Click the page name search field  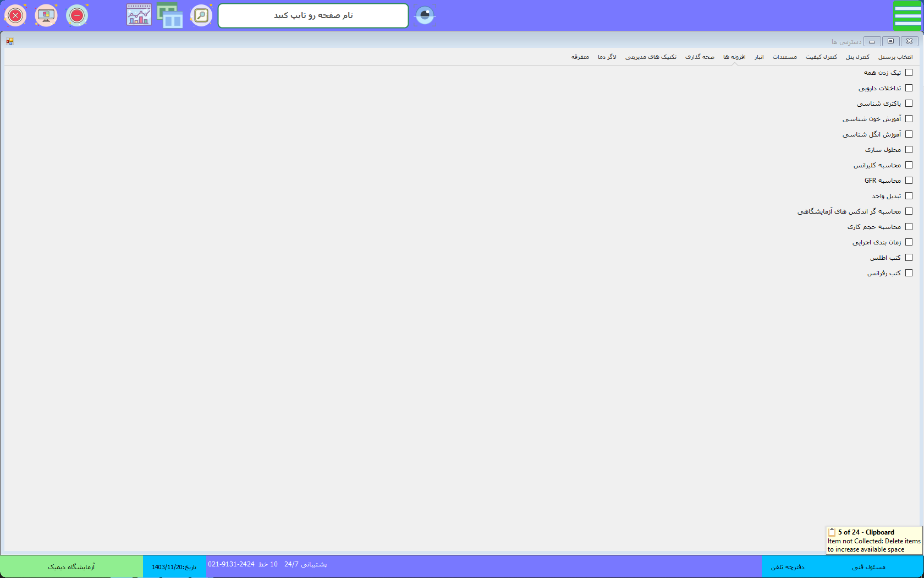(x=313, y=15)
